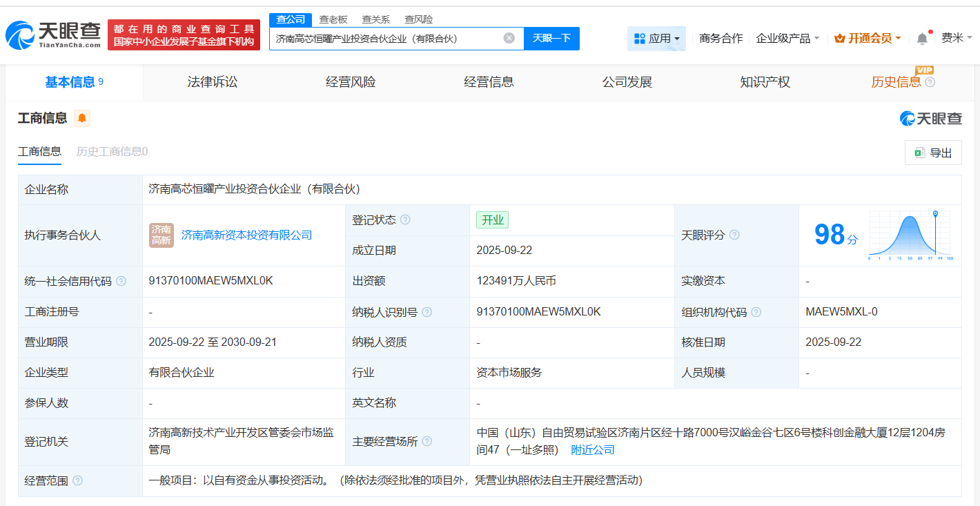Expand the 企业级产品 dropdown
The height and width of the screenshot is (506, 980).
click(x=786, y=38)
